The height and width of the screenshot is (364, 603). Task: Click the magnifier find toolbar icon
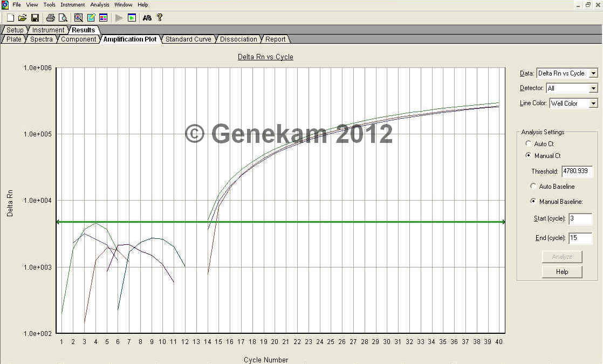78,18
